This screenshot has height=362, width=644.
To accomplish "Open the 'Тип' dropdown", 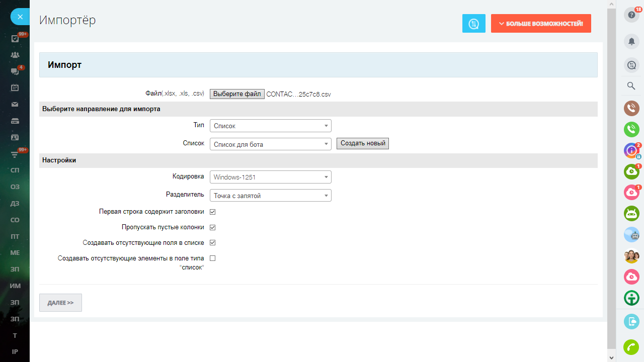I will [x=270, y=126].
